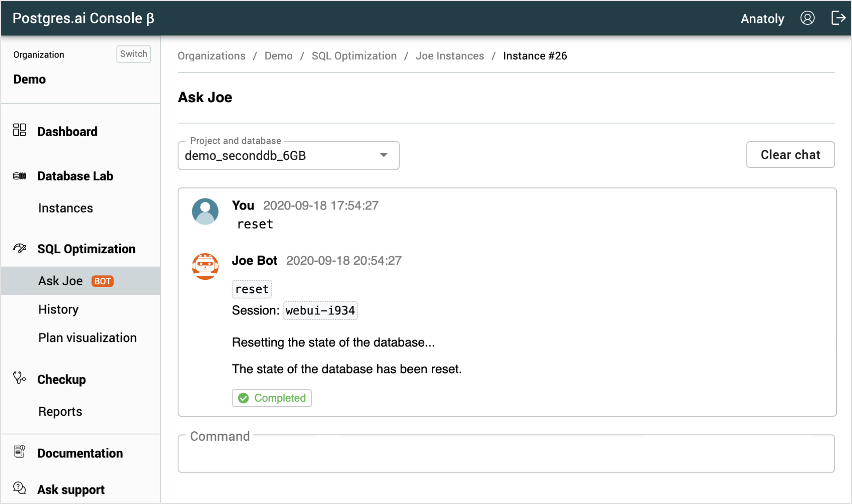Click the Postgres.ai Console title
The width and height of the screenshot is (852, 504).
click(83, 18)
